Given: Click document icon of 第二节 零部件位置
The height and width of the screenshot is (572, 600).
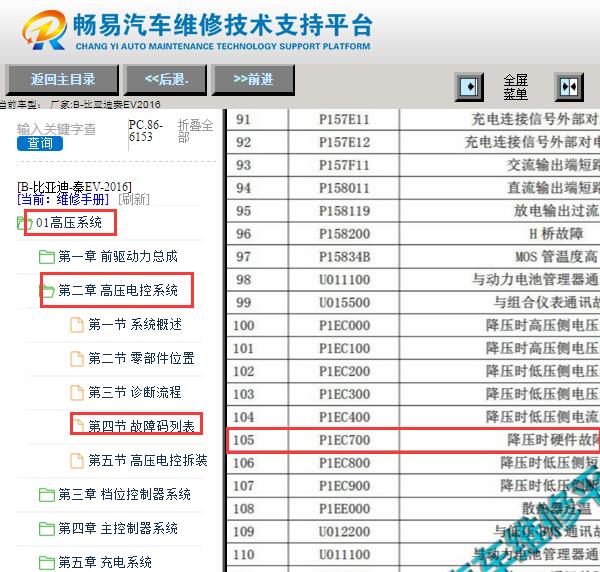Looking at the screenshot, I should click(77, 359).
